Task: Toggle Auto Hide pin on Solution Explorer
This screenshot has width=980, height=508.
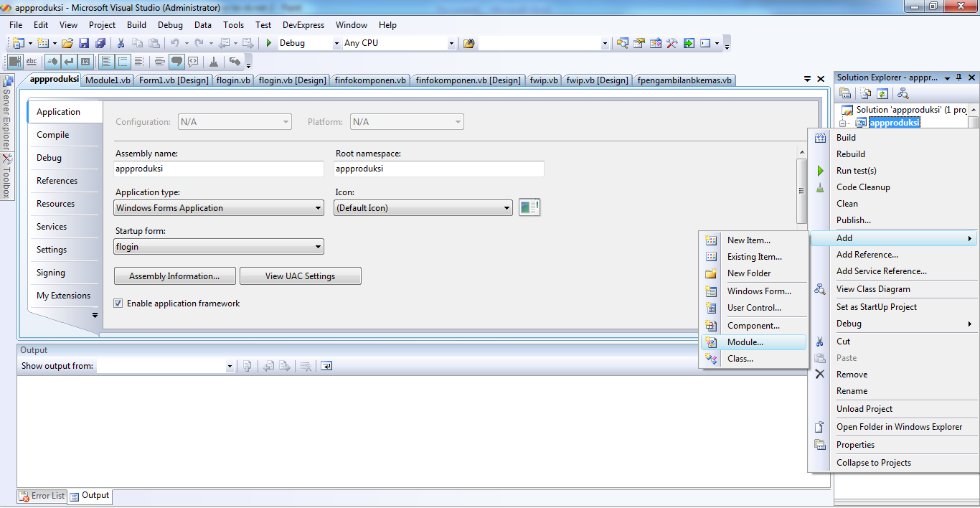Action: coord(959,77)
